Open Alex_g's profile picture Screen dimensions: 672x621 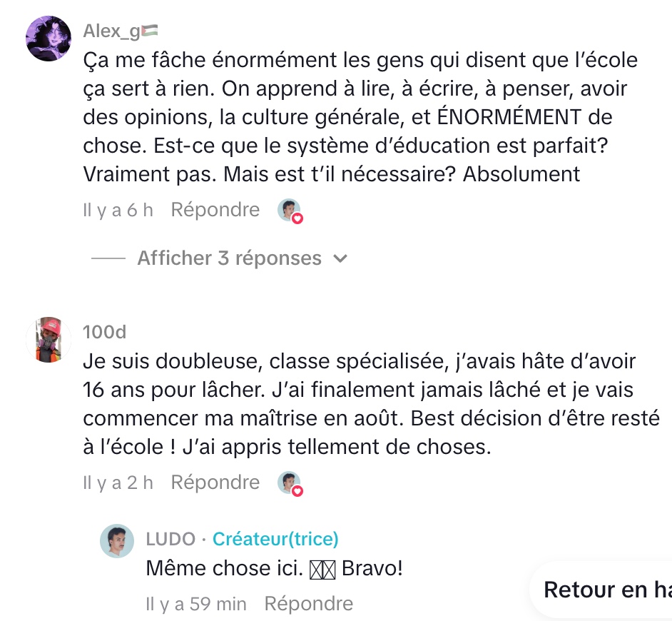point(49,38)
